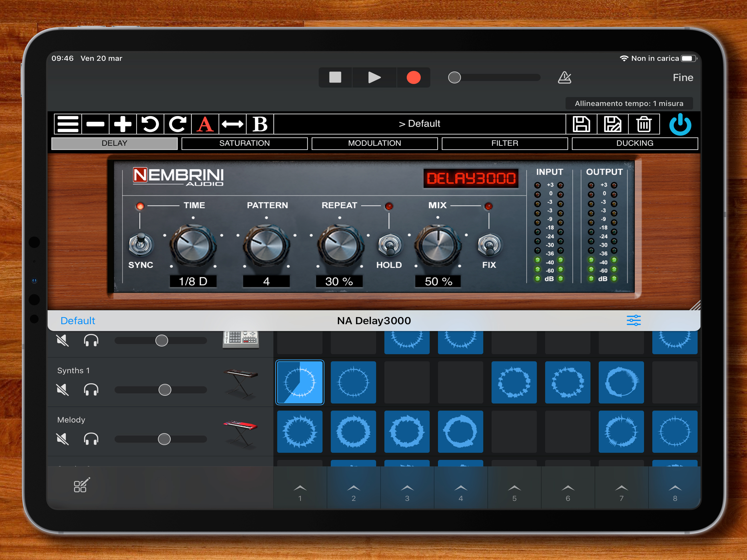Trigger the playing Synths 1 loop cell
747x560 pixels.
[x=300, y=382]
